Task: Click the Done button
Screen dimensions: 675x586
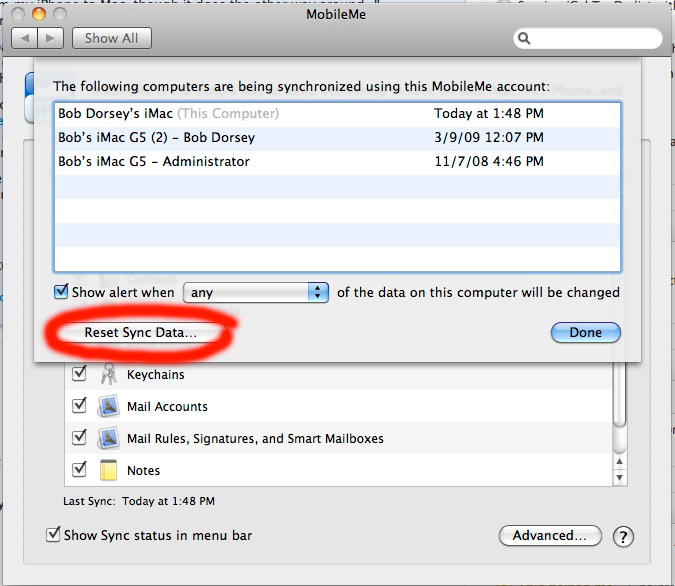Action: point(585,332)
